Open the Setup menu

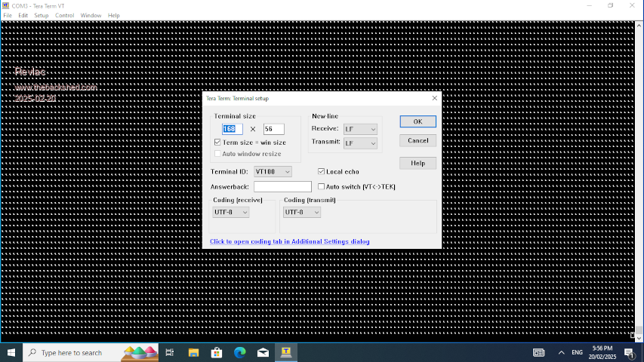pos(41,15)
